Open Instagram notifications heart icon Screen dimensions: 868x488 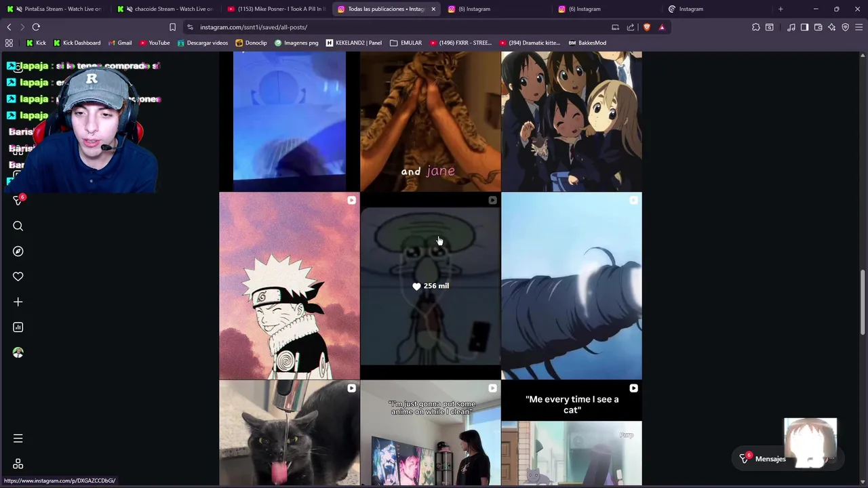(18, 277)
